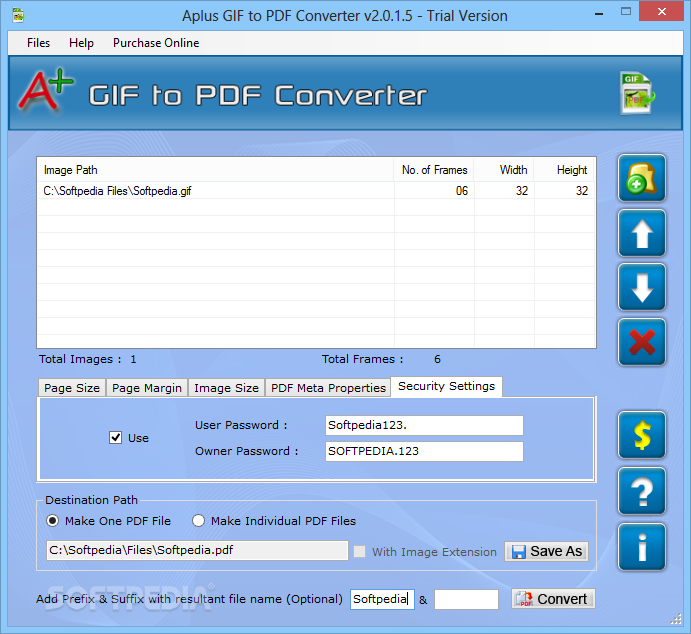Click the User Password field
Image resolution: width=691 pixels, height=634 pixels.
(424, 425)
